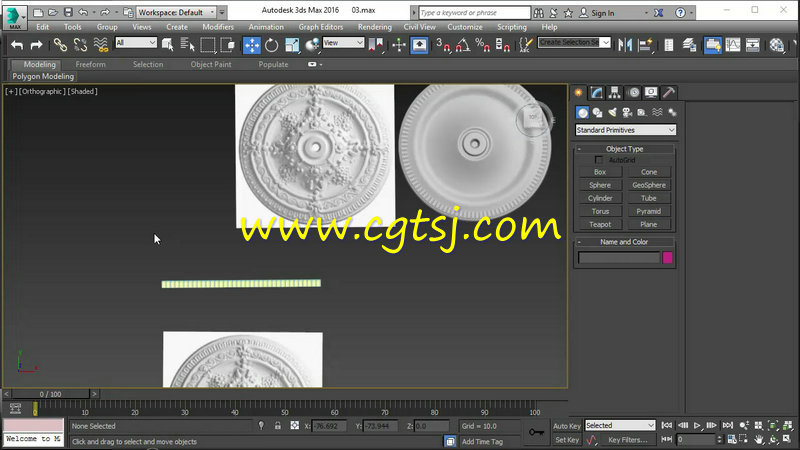Select the Shapes category icon
The width and height of the screenshot is (800, 450).
(597, 112)
